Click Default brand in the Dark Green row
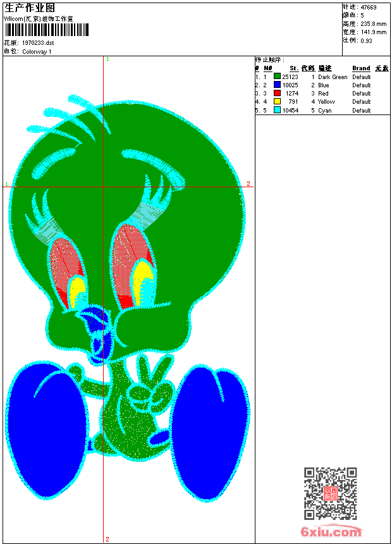392x544 pixels. click(361, 77)
